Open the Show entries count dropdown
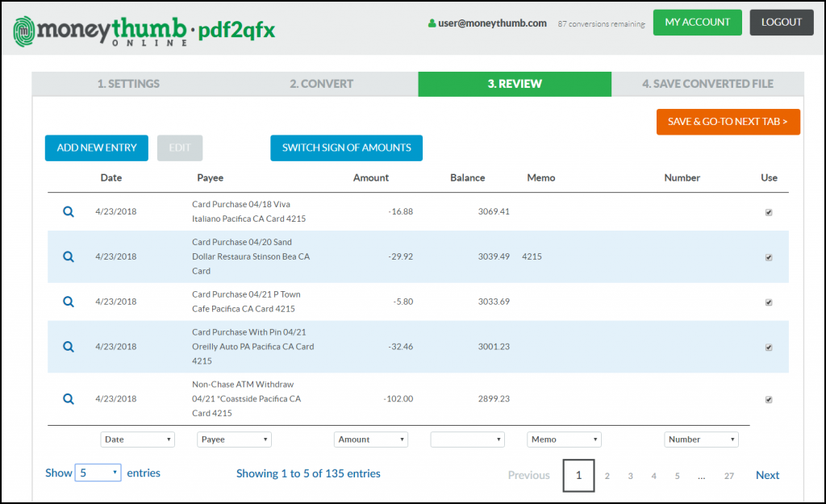Viewport: 826px width, 504px height. 98,473
